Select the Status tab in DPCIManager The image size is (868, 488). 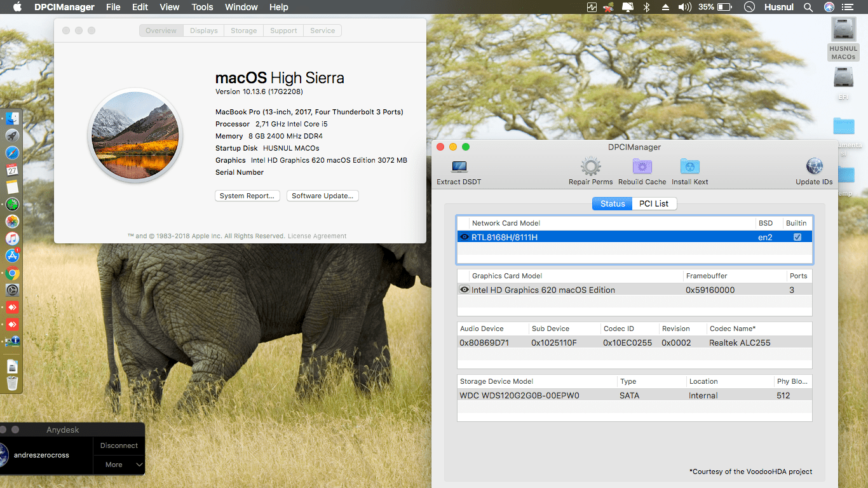pos(613,203)
